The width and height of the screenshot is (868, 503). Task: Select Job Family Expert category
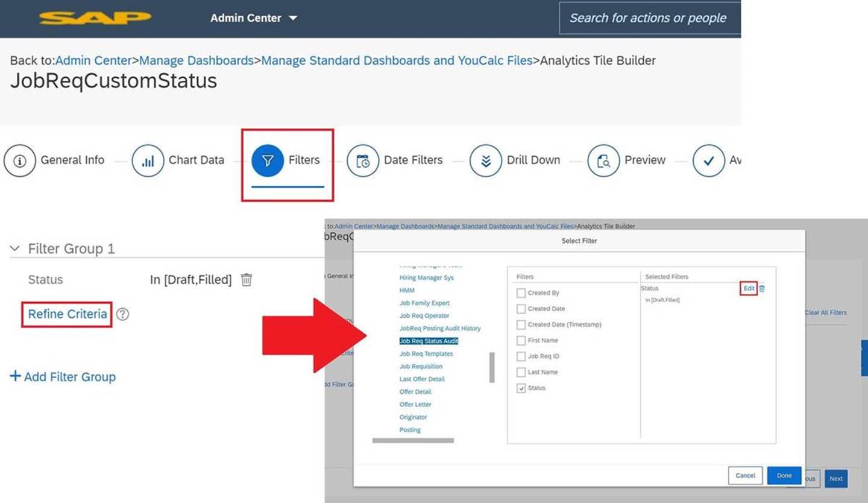point(424,303)
